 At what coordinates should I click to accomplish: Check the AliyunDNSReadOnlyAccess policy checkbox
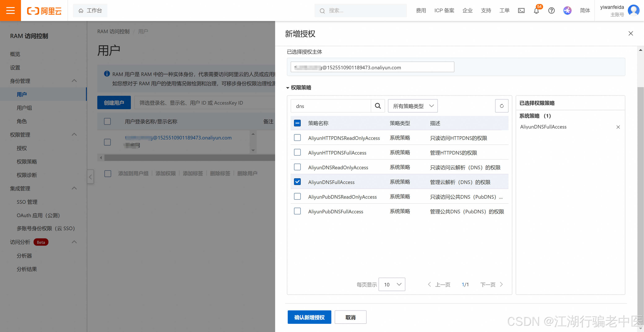pyautogui.click(x=297, y=167)
